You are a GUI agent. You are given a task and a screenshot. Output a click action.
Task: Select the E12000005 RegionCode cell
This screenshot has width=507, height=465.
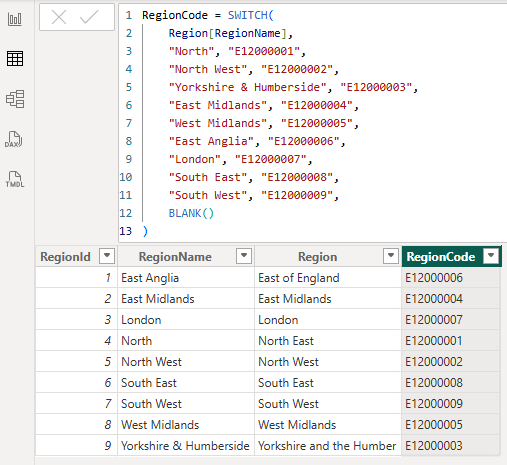click(451, 425)
